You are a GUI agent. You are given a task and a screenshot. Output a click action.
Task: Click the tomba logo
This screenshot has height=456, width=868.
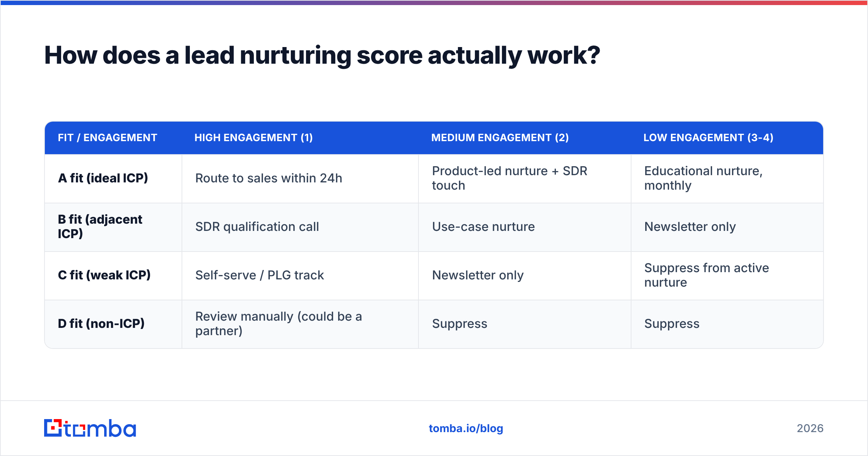coord(90,428)
